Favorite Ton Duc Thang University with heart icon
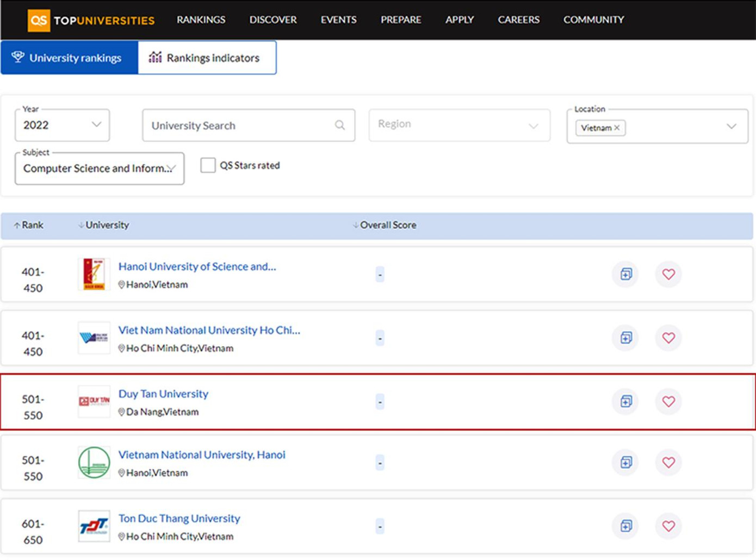Screen dimensions: 756x560 668,526
